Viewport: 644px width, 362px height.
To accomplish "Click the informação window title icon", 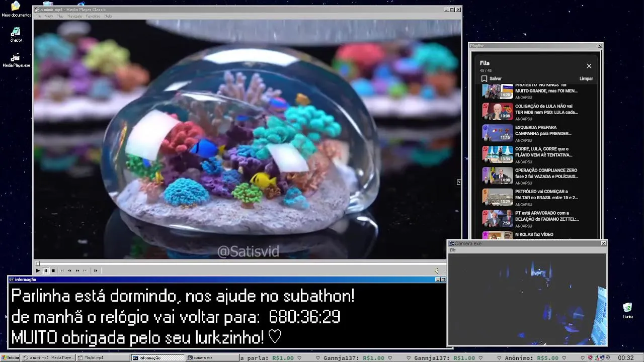I will pyautogui.click(x=12, y=280).
